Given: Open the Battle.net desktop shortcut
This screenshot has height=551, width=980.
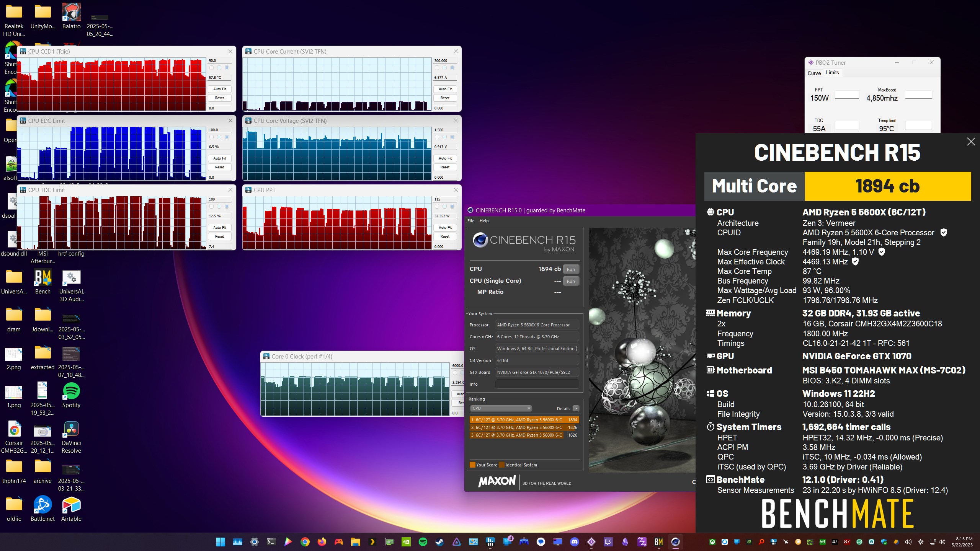Looking at the screenshot, I should click(x=42, y=509).
